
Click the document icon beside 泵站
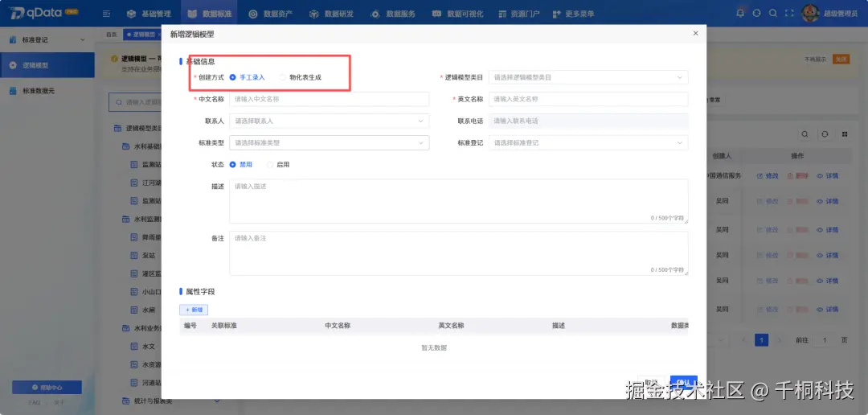(134, 256)
